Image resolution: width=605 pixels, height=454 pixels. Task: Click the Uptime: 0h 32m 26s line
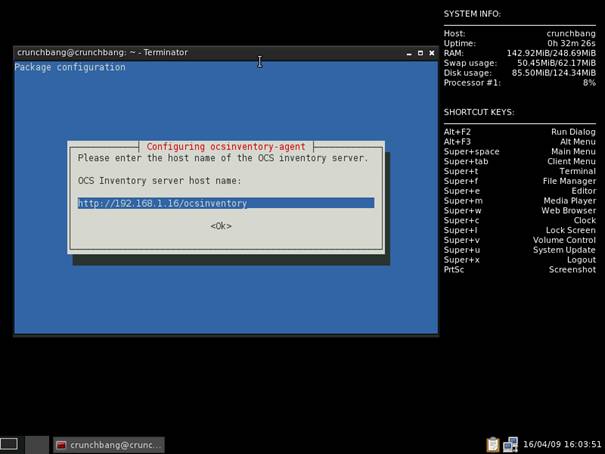click(x=519, y=43)
